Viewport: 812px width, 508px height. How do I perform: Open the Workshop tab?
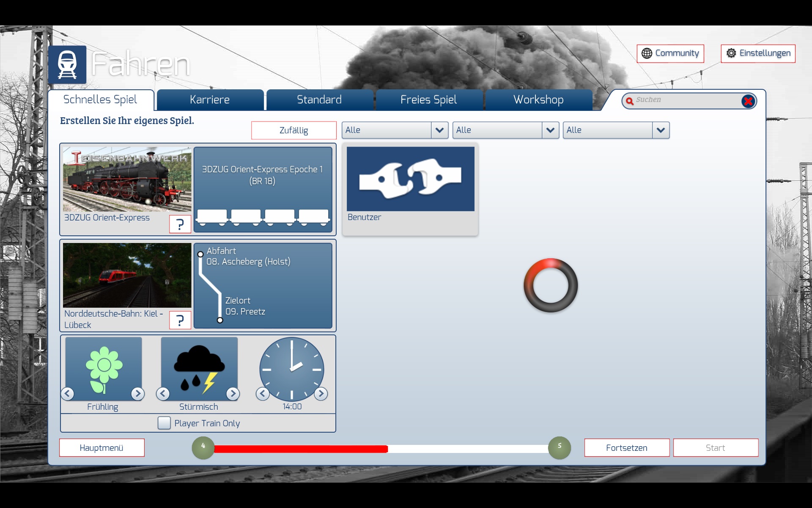click(538, 100)
